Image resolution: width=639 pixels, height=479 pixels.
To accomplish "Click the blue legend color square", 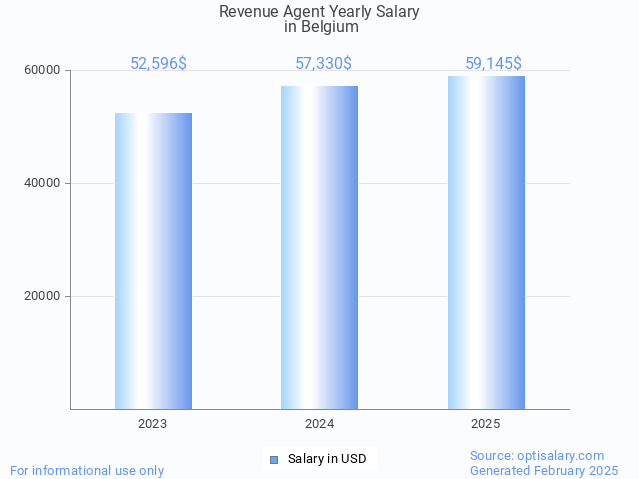I will (274, 459).
